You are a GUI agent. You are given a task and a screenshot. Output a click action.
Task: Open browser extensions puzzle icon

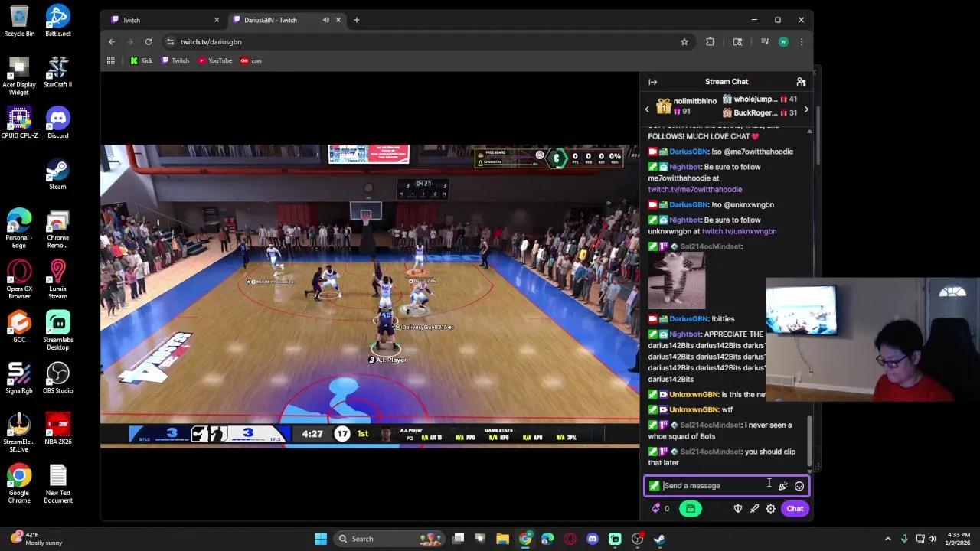pos(710,42)
